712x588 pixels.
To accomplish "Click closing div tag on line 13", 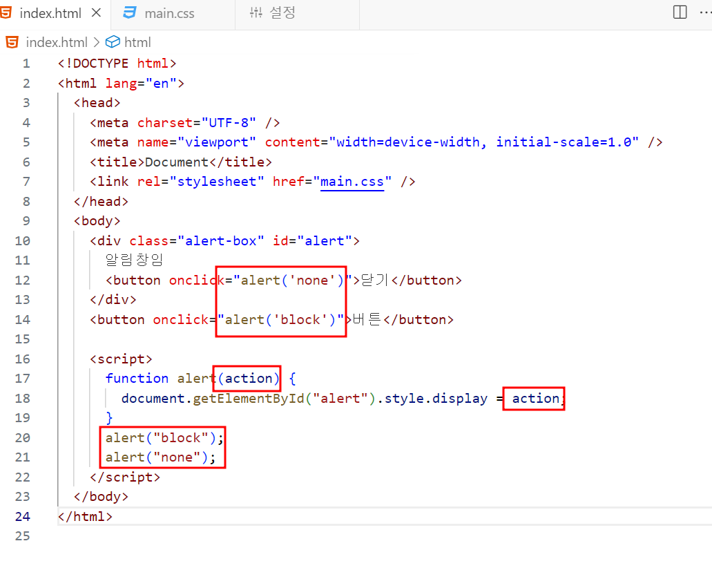I will pos(113,300).
